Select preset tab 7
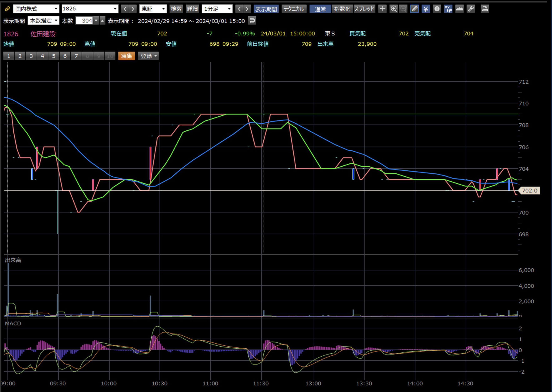Screen dimensions: 552x392 click(x=76, y=56)
